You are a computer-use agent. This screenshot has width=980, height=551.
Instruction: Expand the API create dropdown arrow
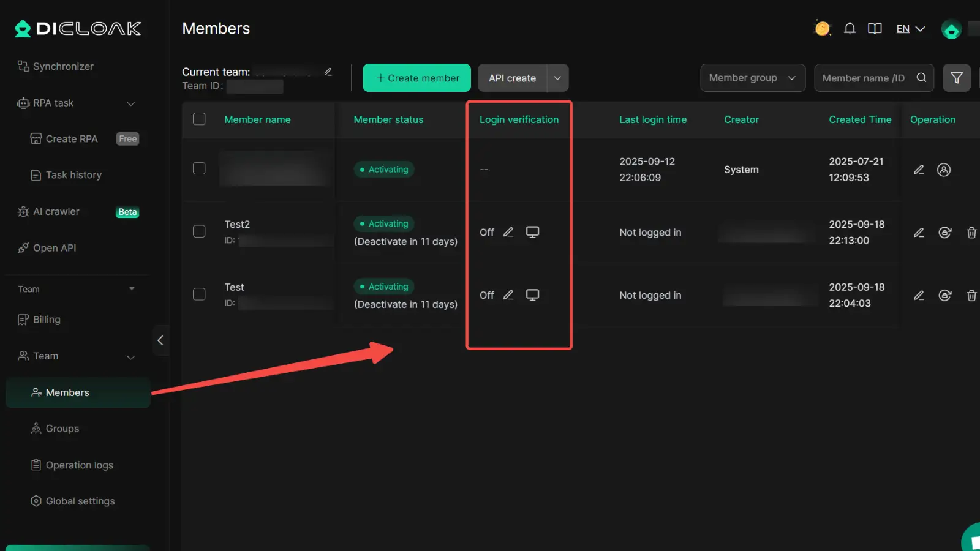click(557, 78)
